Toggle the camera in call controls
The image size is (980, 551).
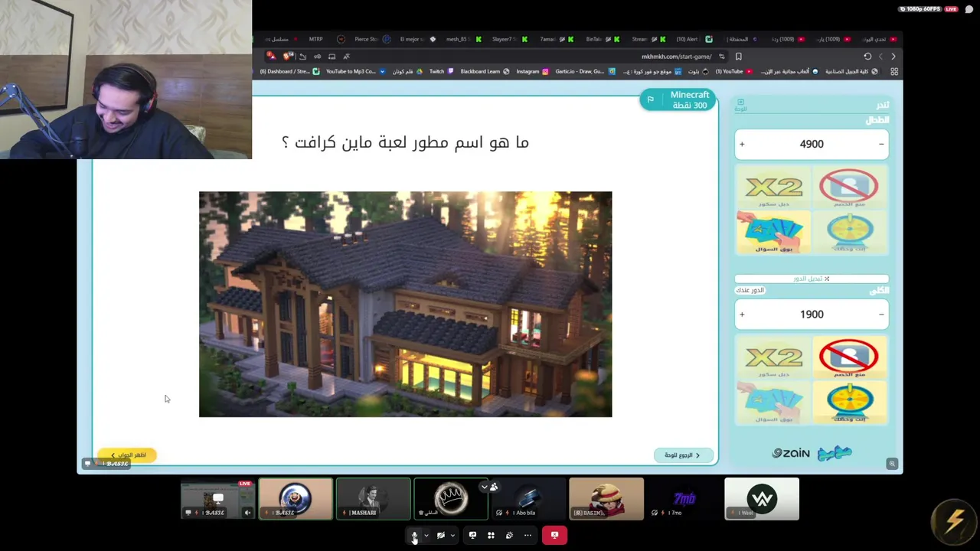pyautogui.click(x=441, y=535)
